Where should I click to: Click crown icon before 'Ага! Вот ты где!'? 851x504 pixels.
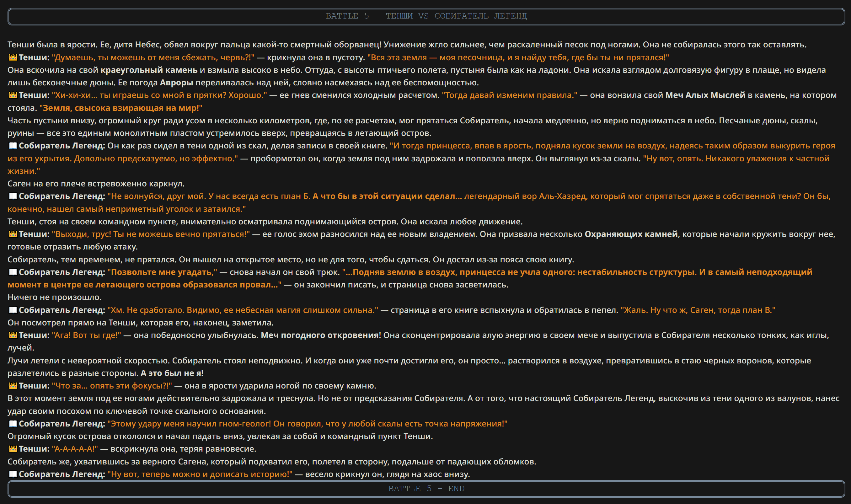tap(13, 335)
